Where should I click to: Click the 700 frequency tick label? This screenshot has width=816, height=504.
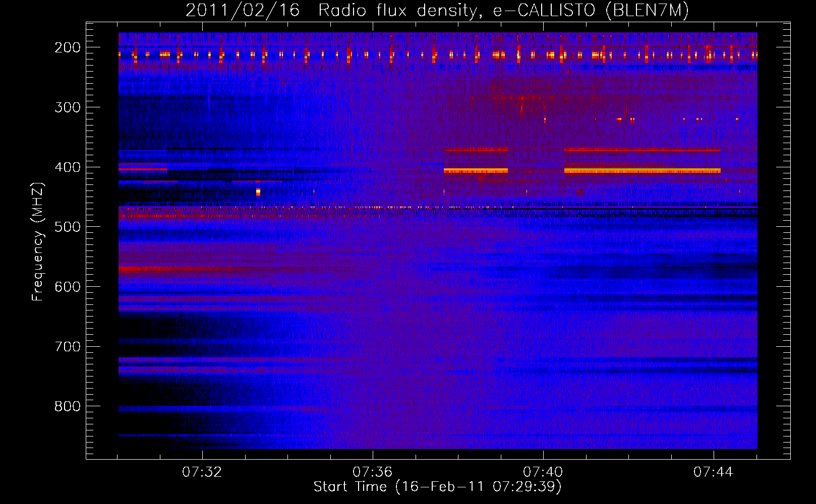point(68,347)
